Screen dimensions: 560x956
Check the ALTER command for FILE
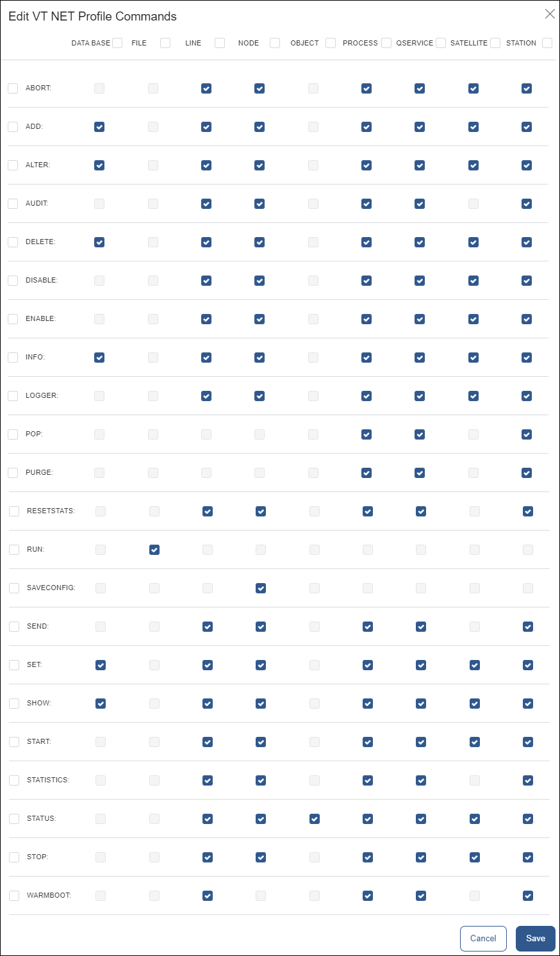[152, 165]
